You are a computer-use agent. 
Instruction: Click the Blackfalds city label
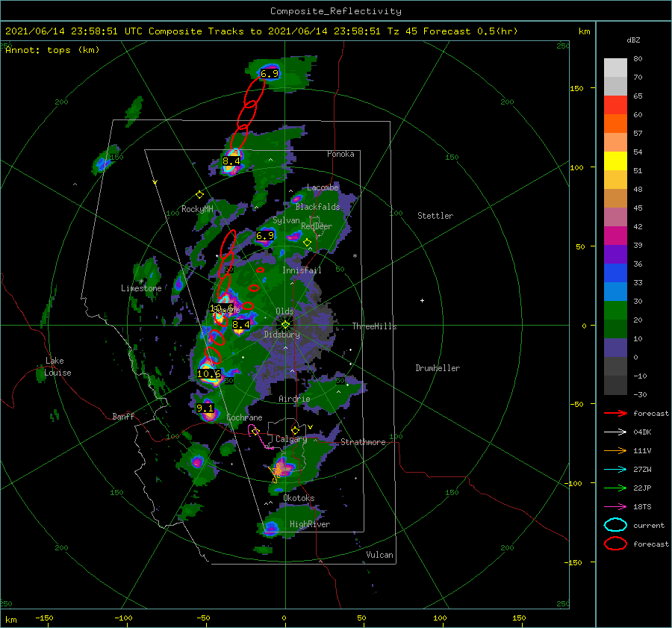pyautogui.click(x=317, y=207)
